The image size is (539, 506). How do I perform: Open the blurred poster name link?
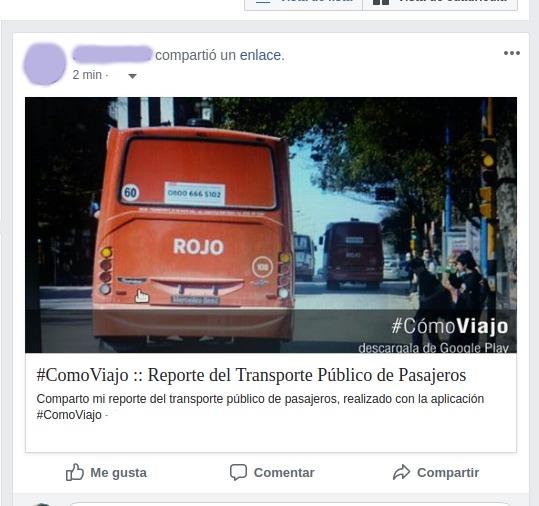(x=112, y=54)
